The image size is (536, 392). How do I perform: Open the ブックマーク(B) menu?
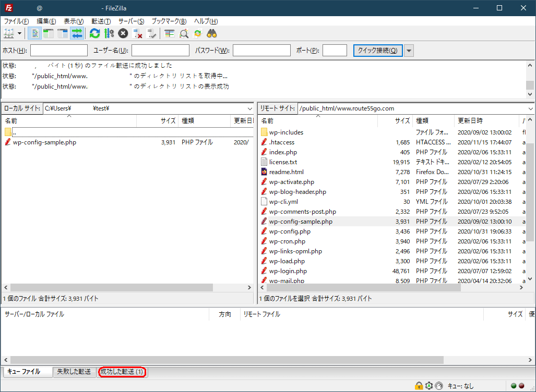click(169, 21)
